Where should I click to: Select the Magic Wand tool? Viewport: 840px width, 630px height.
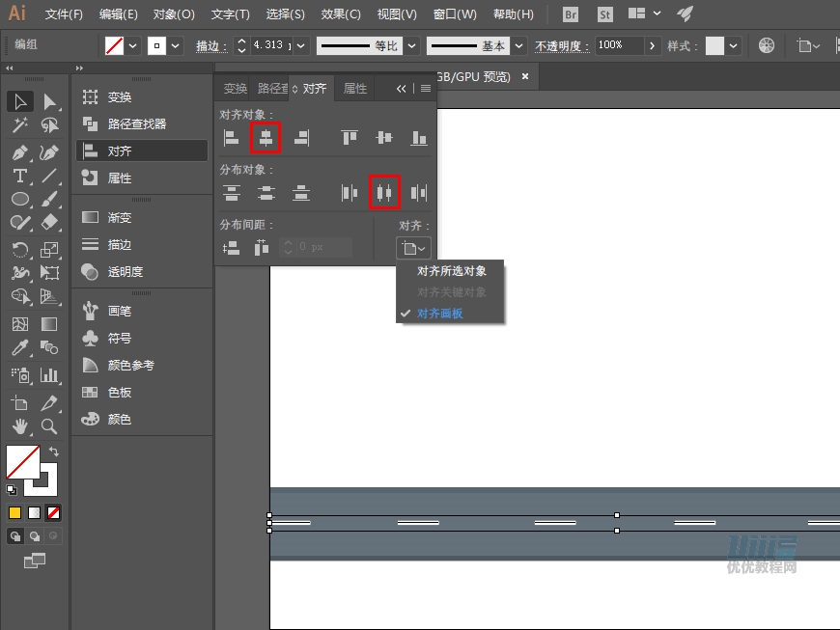click(20, 126)
